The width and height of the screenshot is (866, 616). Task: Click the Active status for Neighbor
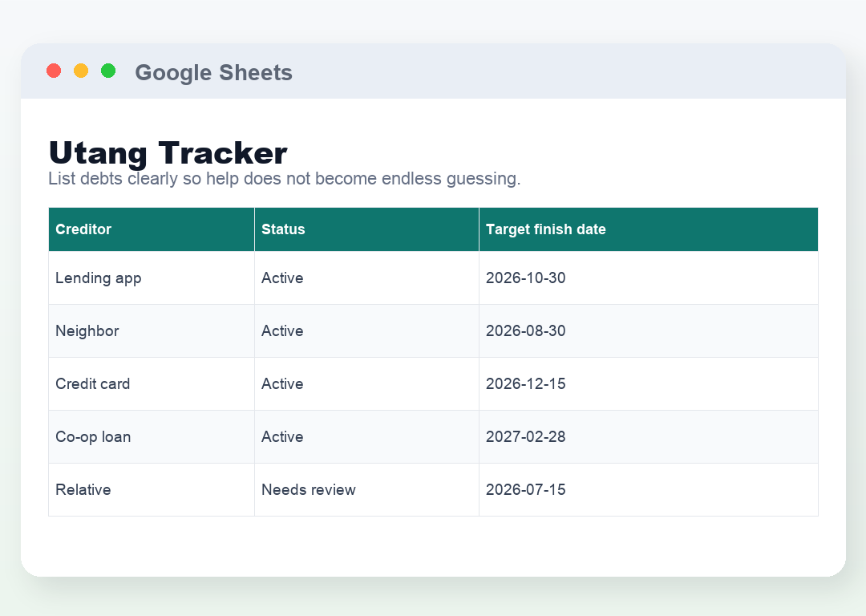[x=366, y=331]
